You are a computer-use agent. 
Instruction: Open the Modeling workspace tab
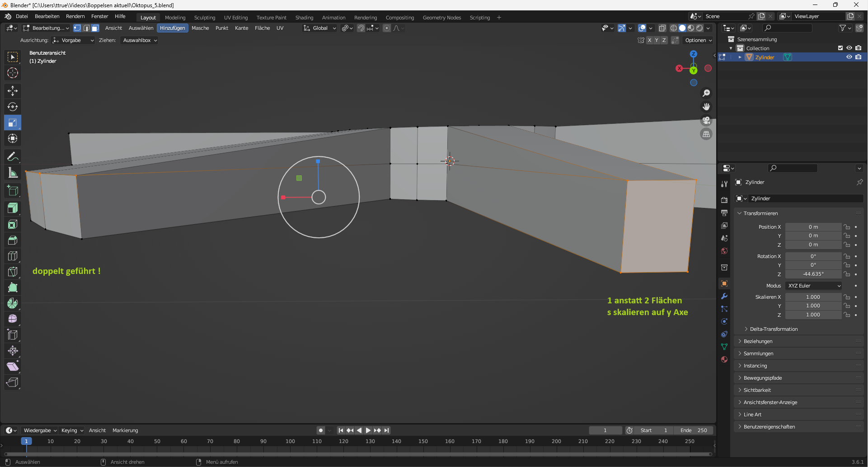point(175,18)
